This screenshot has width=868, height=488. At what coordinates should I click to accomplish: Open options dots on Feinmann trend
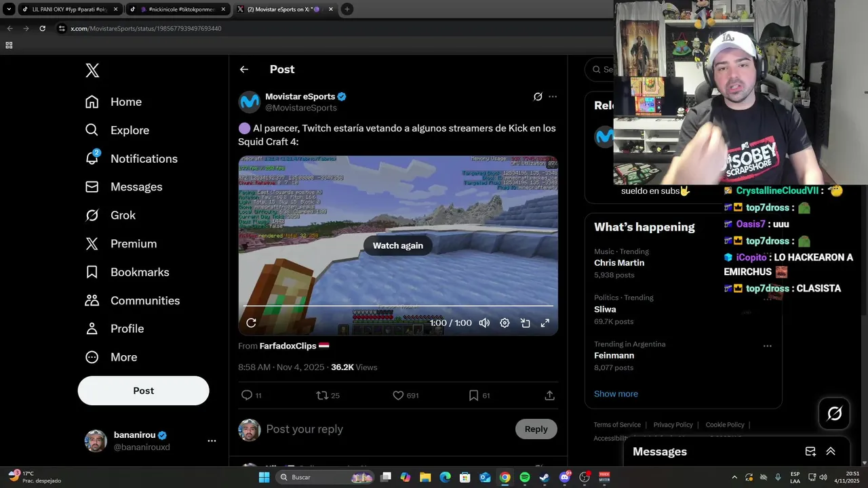767,346
